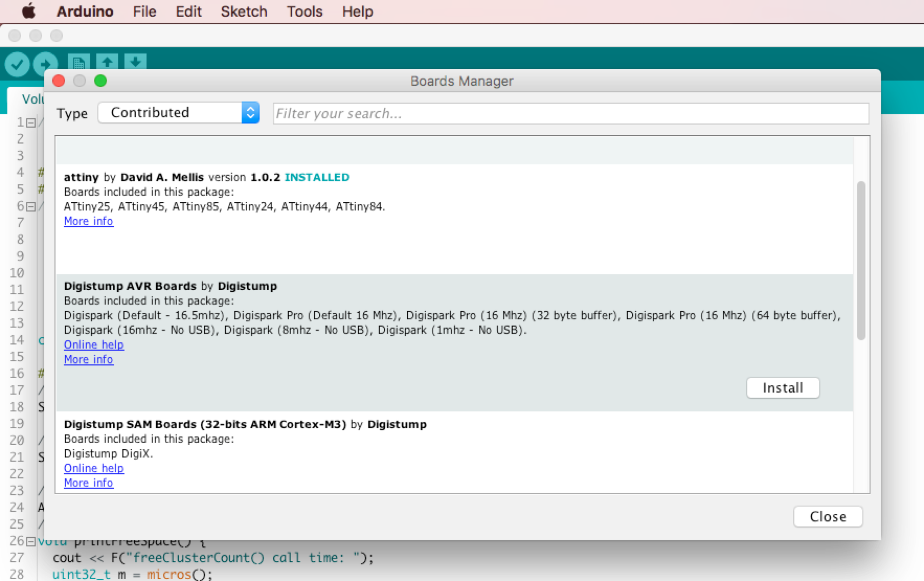Click line number 22 in the editor gutter
924x581 pixels.
coord(17,474)
